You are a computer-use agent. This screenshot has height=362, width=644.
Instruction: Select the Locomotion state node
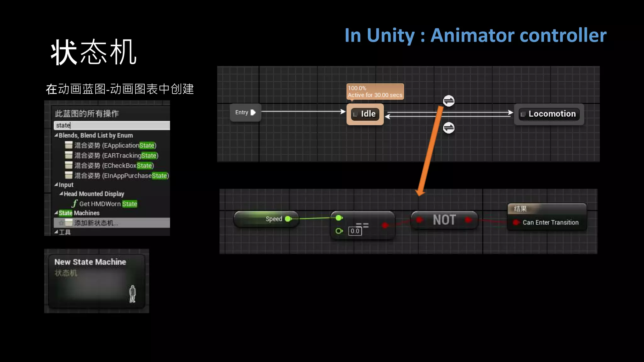point(549,114)
